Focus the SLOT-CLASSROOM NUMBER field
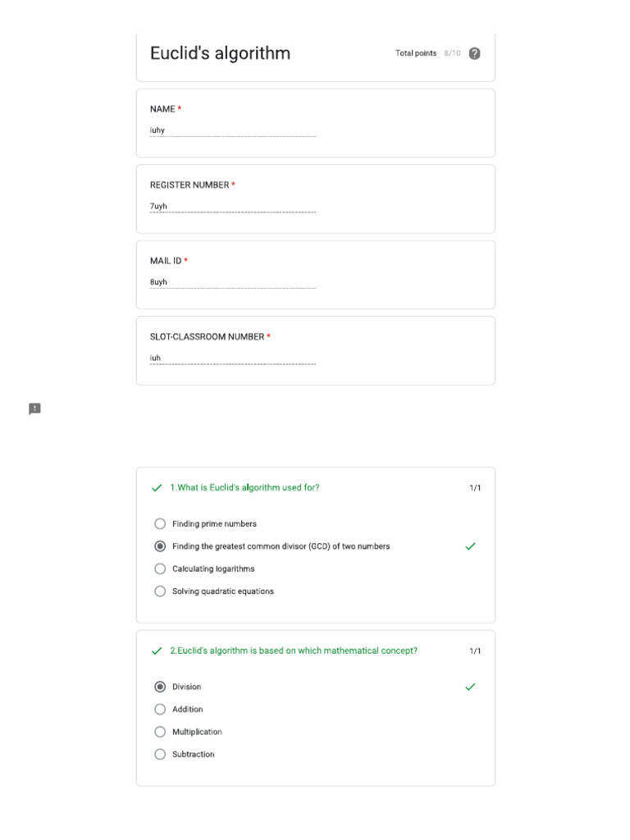This screenshot has width=630, height=840. click(x=232, y=358)
